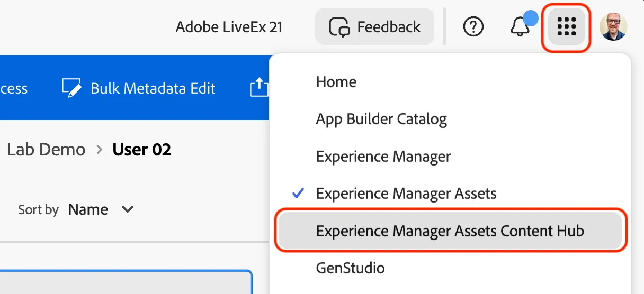Screen dimensions: 644x294
Task: Navigate to the Lab Demo breadcrumb
Action: click(x=46, y=150)
